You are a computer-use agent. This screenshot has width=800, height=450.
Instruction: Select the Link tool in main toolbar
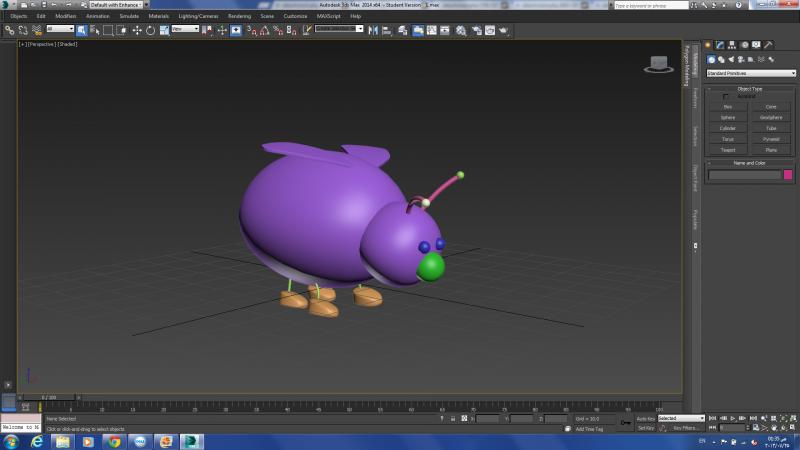10,31
